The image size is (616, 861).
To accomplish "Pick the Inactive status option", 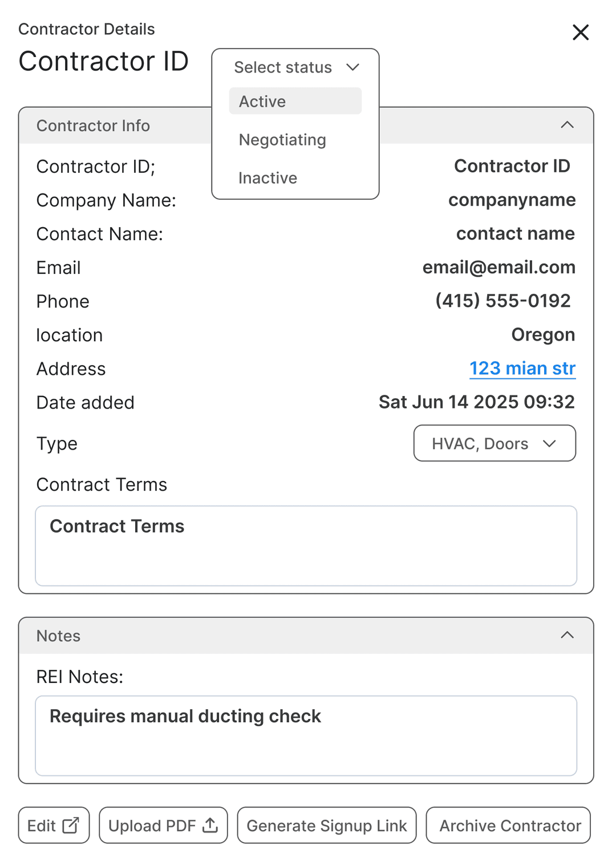I will pyautogui.click(x=268, y=178).
